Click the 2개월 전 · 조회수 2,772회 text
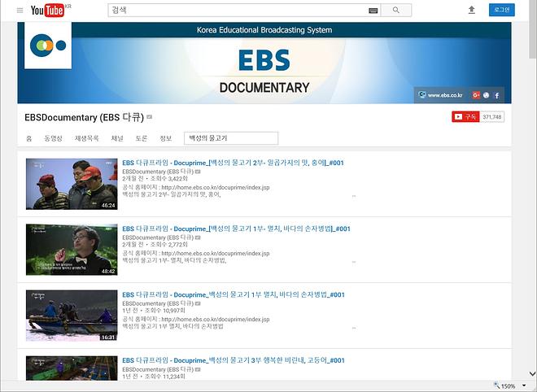This screenshot has width=537, height=392. click(155, 245)
